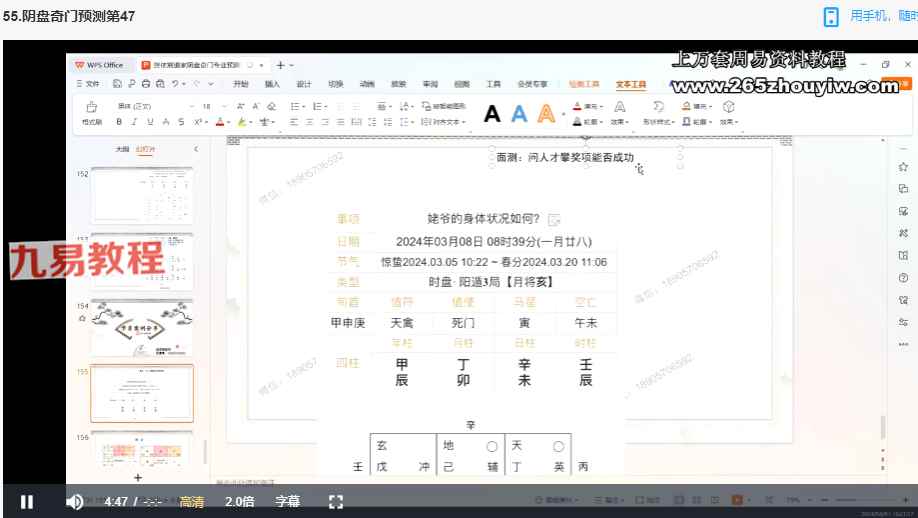Select slide 154 thumbnail
Screen dimensions: 918x518
coord(142,327)
